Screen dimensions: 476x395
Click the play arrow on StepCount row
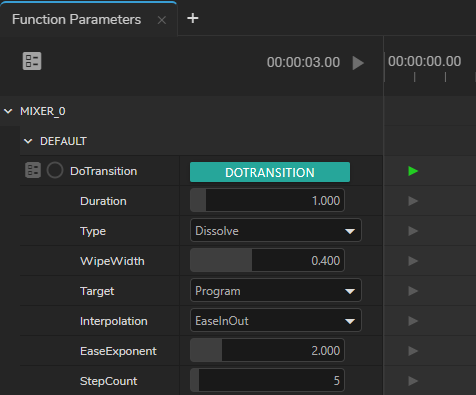point(413,381)
